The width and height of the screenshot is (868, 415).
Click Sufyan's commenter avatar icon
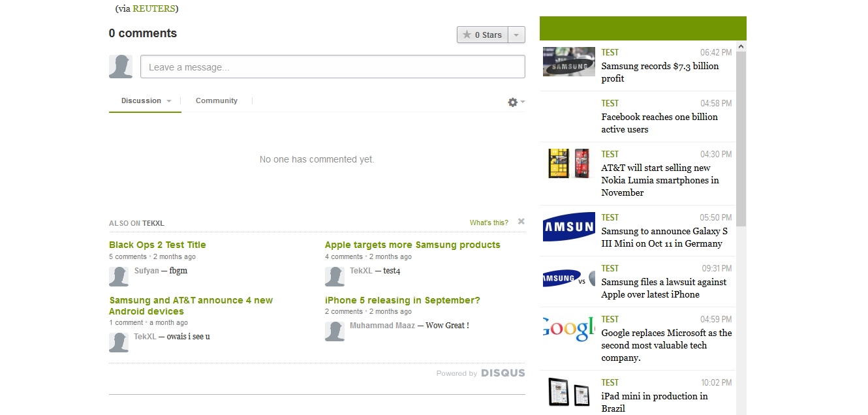pos(119,277)
